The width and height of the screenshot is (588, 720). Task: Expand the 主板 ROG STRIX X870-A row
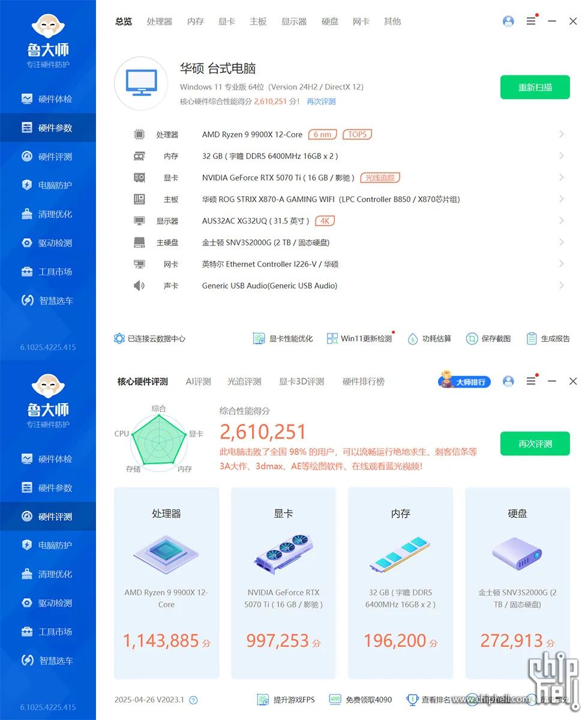pyautogui.click(x=348, y=199)
